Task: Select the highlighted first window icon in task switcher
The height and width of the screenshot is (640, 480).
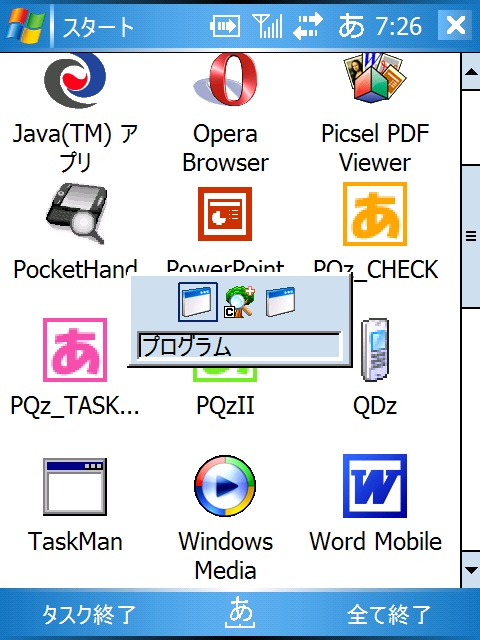Action: point(198,302)
